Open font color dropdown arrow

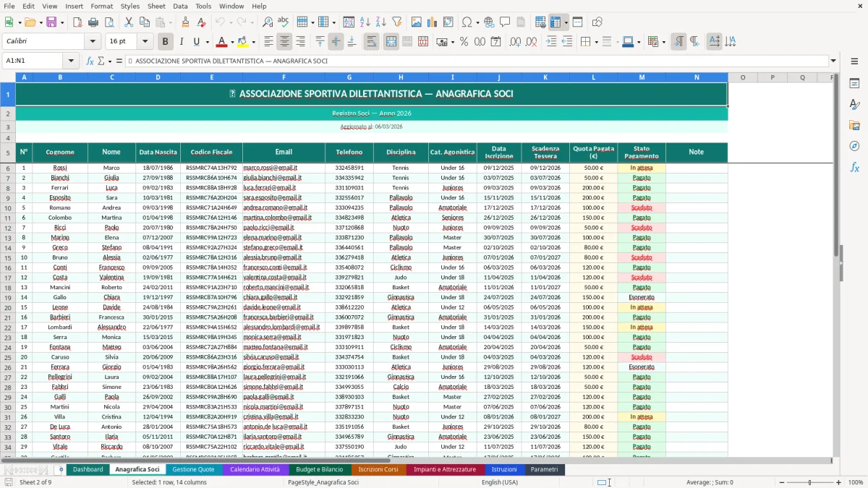click(x=232, y=42)
